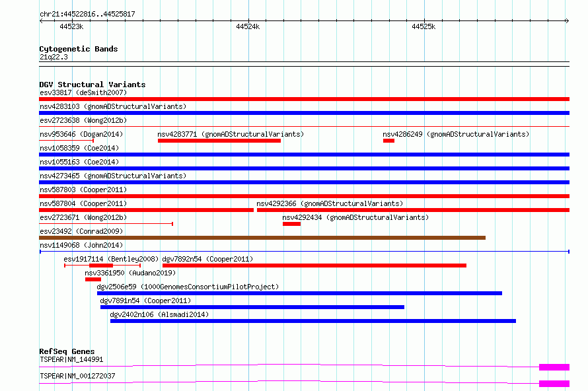Screen dimensions: 588x391
Task: Select the red nsv587803 variant bar
Action: coord(304,196)
